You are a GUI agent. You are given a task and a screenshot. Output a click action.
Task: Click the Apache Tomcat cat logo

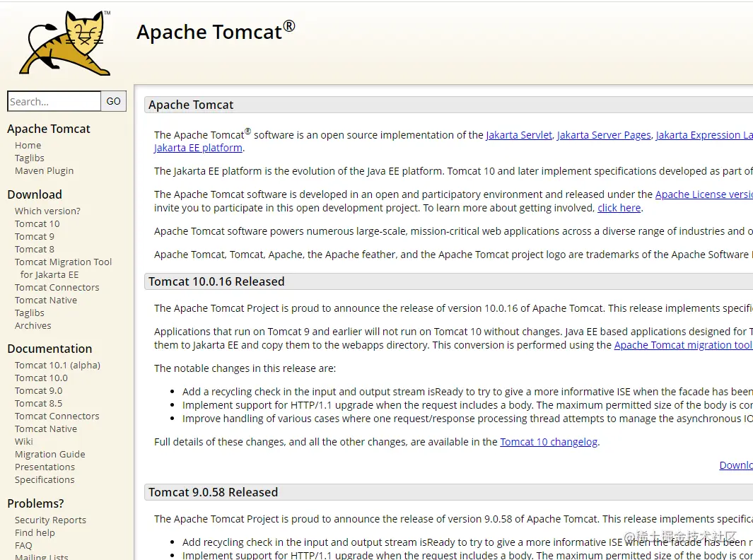pyautogui.click(x=65, y=43)
